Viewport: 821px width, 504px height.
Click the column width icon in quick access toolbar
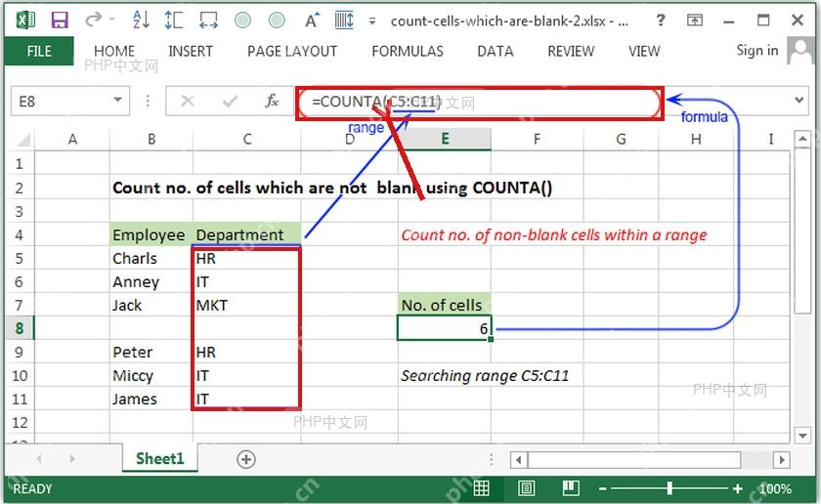[x=209, y=21]
